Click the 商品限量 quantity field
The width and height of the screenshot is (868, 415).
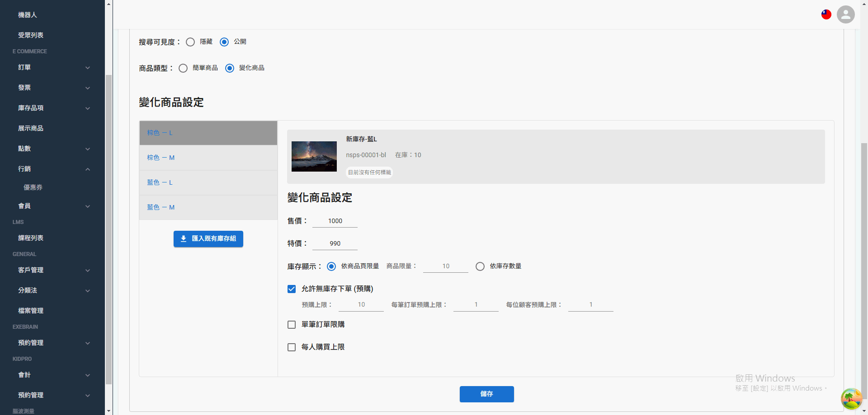tap(446, 266)
